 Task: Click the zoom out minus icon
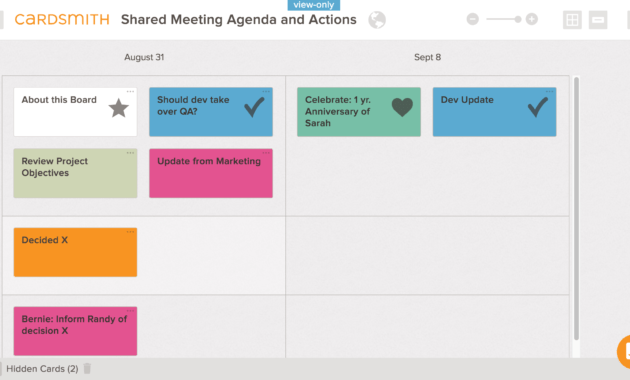click(472, 19)
